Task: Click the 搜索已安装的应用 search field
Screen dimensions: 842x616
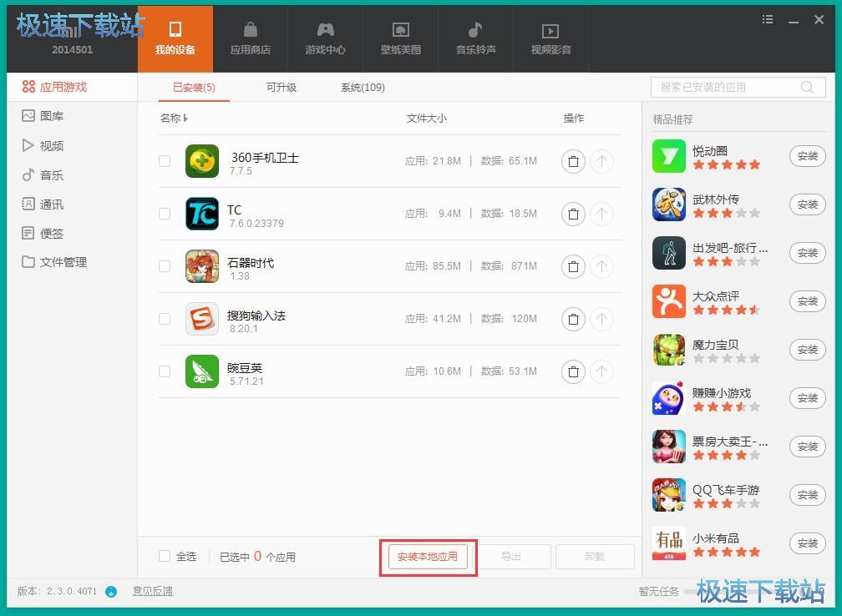Action: coord(738,87)
